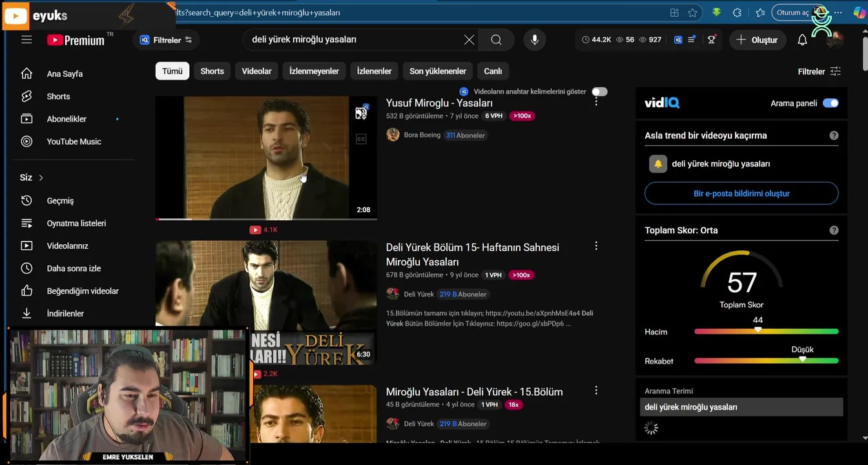Open vidIQ IQ icon in top toolbar
This screenshot has width=868, height=465.
(x=678, y=40)
